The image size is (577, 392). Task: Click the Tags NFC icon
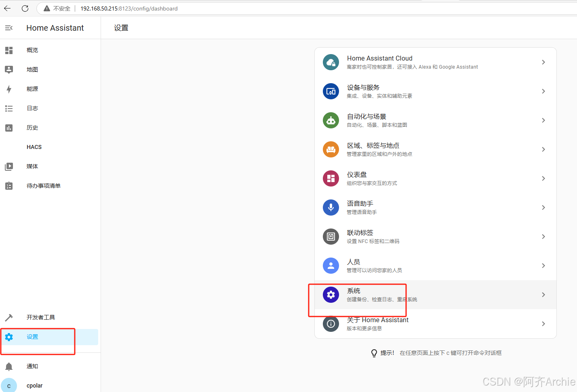tap(331, 237)
